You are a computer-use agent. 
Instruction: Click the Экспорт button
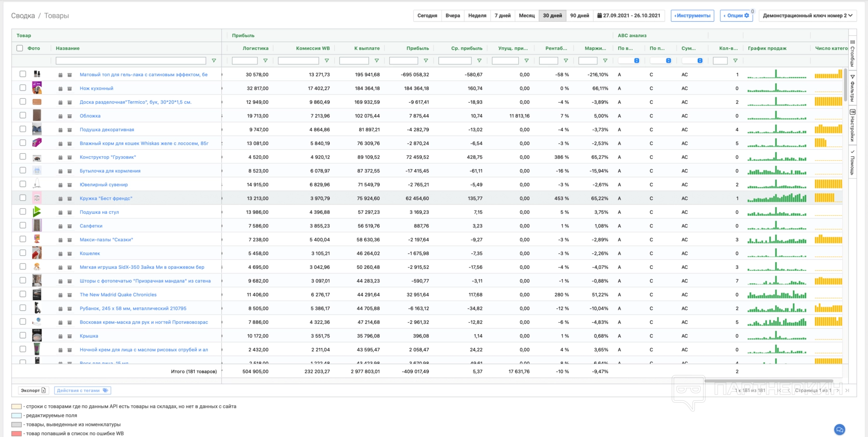(33, 390)
